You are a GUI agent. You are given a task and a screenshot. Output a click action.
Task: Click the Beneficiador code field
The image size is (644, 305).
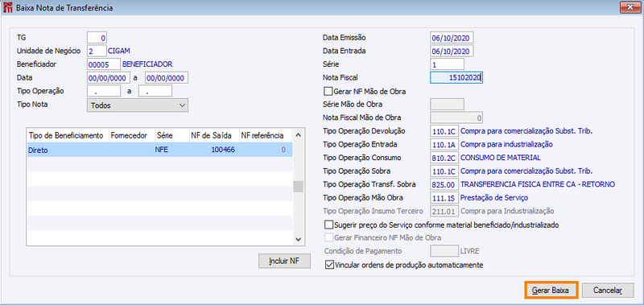104,64
